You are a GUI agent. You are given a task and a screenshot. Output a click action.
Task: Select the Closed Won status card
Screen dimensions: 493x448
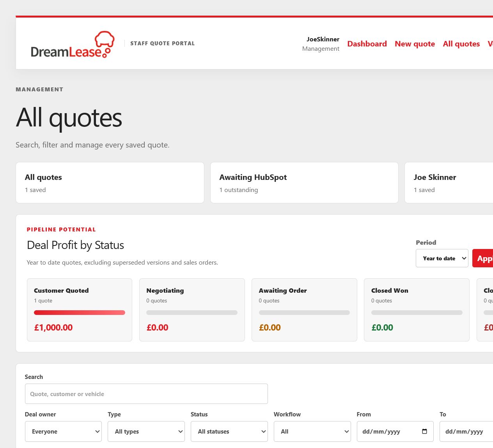coord(417,310)
